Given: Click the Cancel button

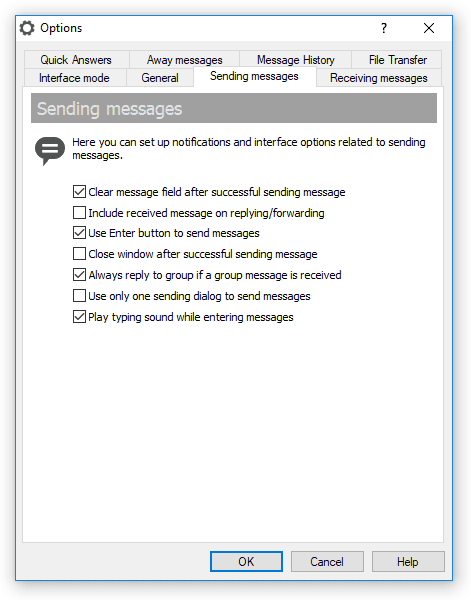Looking at the screenshot, I should coord(327,561).
